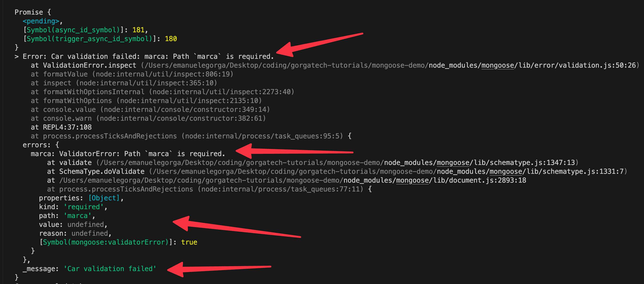Click Symbol(async_id_symbol) text

click(x=73, y=30)
